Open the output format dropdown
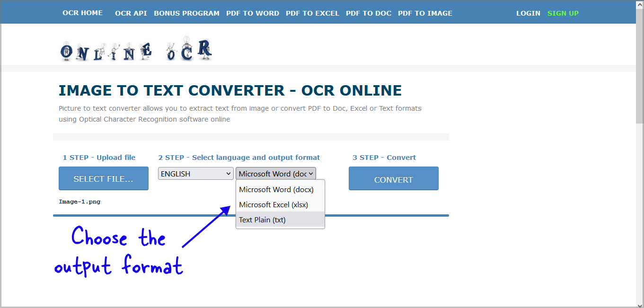Screen dimensions: 644x308 (275, 173)
